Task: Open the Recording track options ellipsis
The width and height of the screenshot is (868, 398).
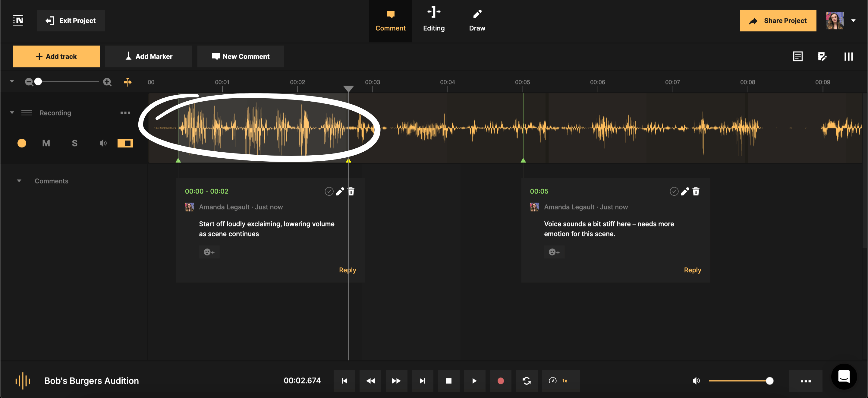Action: click(x=125, y=112)
